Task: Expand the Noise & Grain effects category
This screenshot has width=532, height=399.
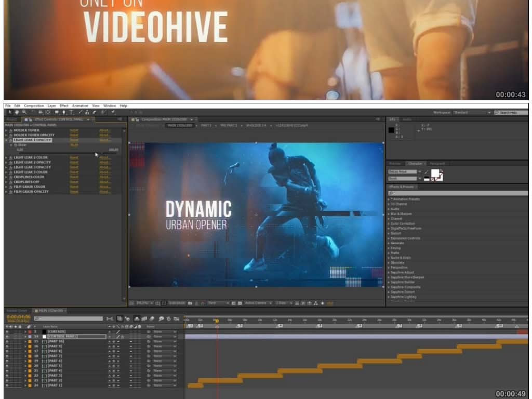Action: [x=389, y=258]
